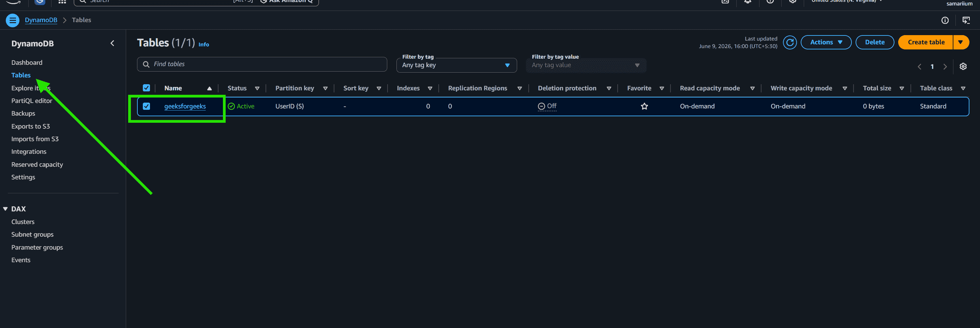The image size is (980, 328).
Task: Click On-demand write capacity cell
Action: (788, 106)
